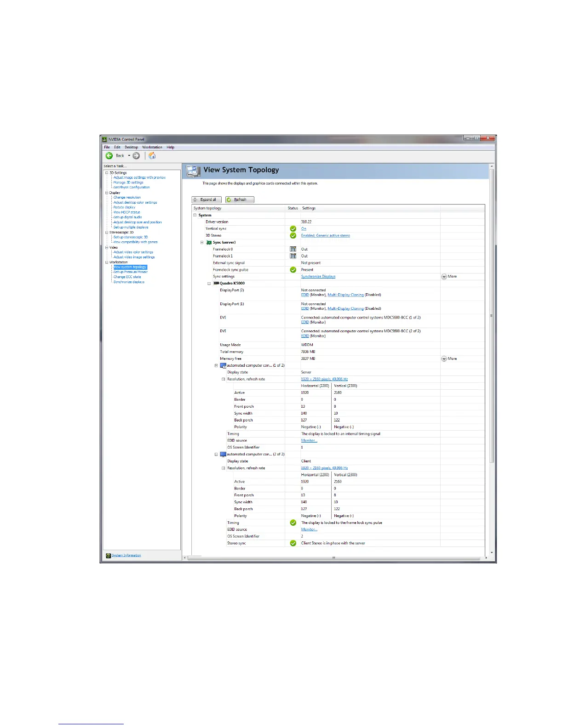Click the Framelock 0 connector status icon
563x728 pixels.
[293, 249]
